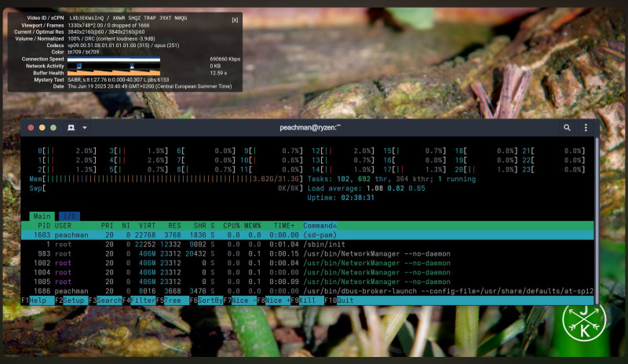Activate F4 Filter in htop footer
The image size is (628, 364).
(x=139, y=300)
